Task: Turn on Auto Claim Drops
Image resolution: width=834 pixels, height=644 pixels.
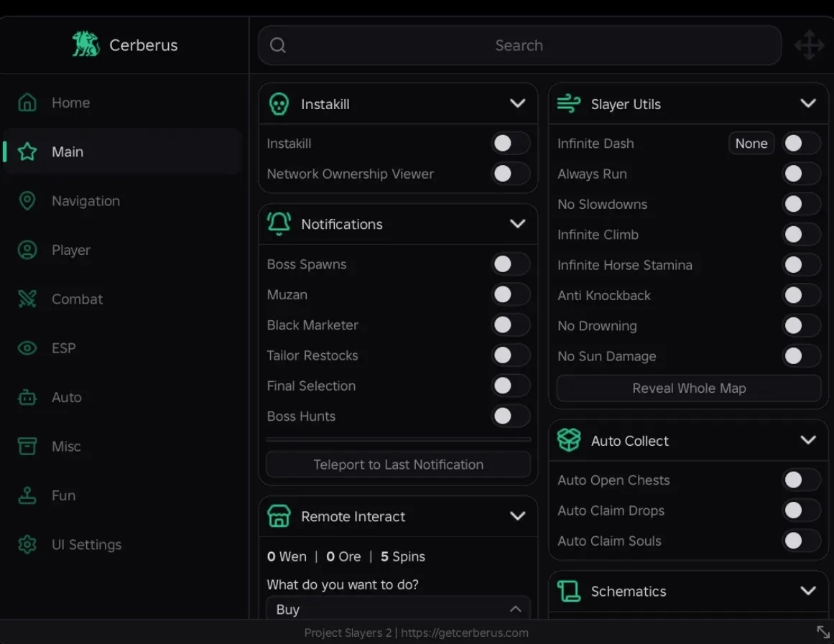Action: pos(801,510)
